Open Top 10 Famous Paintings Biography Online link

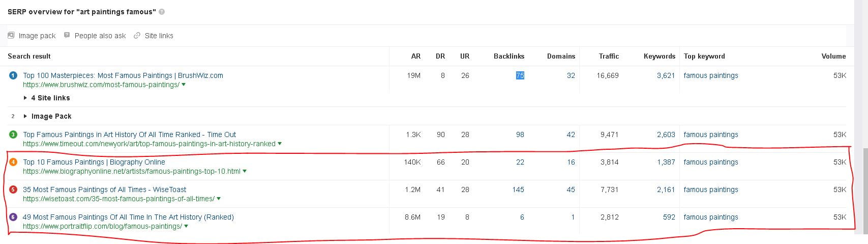[94, 162]
